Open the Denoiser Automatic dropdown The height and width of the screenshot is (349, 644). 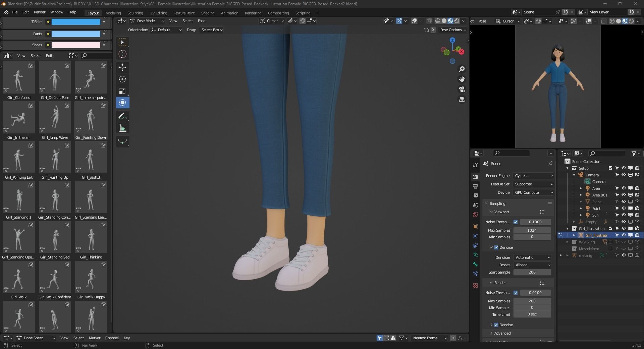532,257
